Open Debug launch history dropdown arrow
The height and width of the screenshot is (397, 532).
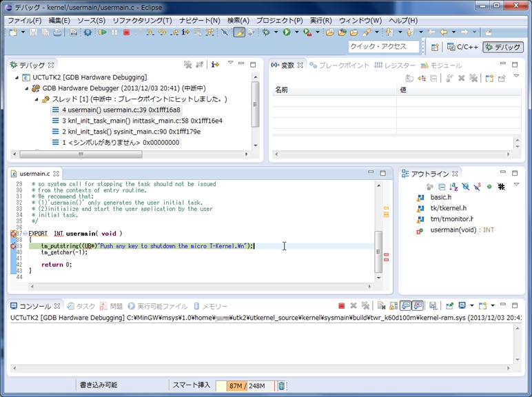click(x=276, y=32)
